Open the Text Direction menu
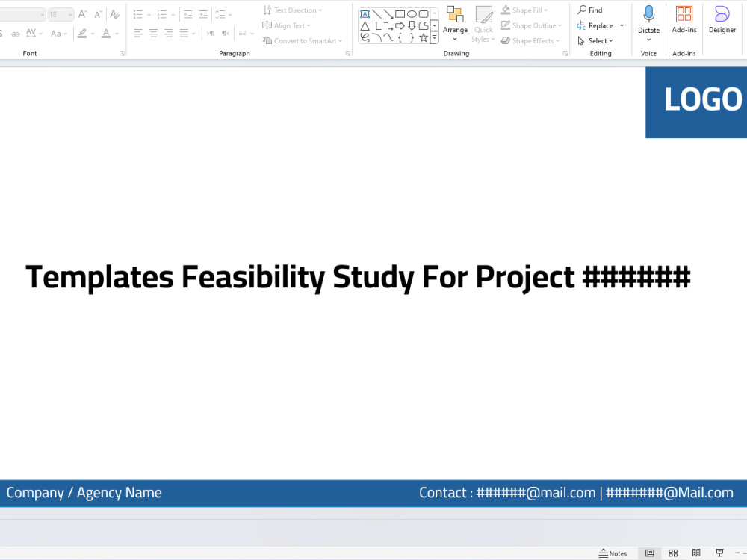 pyautogui.click(x=293, y=10)
